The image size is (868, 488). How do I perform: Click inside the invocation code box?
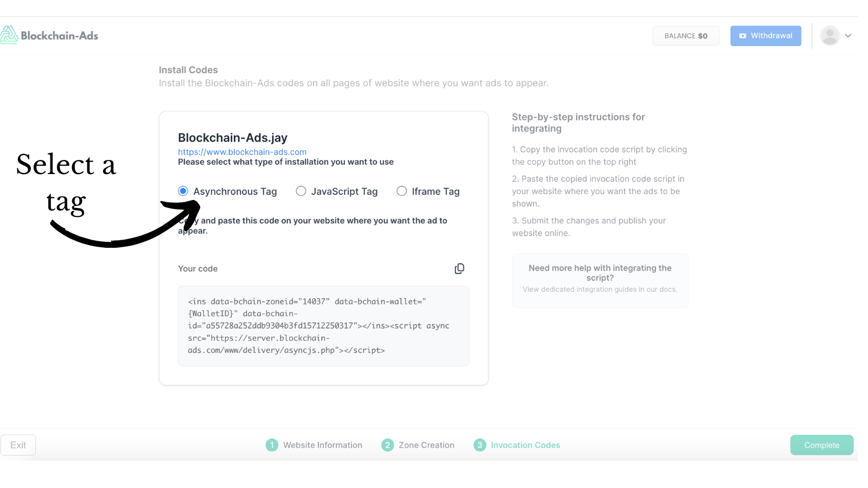pos(323,326)
